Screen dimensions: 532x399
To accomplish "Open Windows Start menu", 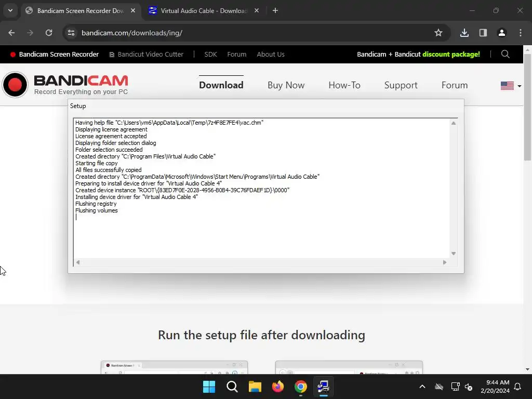I will coord(209,387).
